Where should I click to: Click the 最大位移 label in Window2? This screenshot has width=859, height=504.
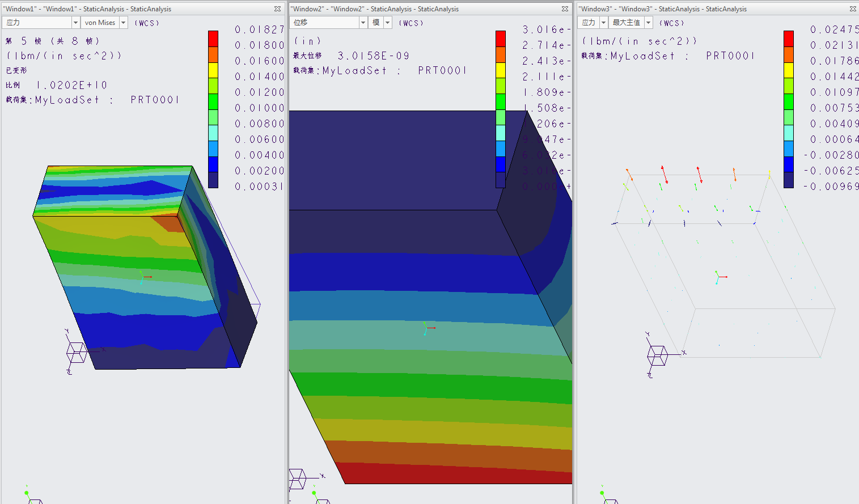(x=307, y=56)
